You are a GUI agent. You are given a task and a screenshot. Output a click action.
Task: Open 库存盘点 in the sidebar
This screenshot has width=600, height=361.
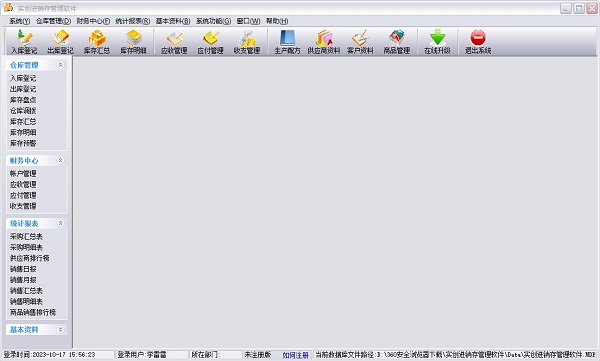point(23,100)
